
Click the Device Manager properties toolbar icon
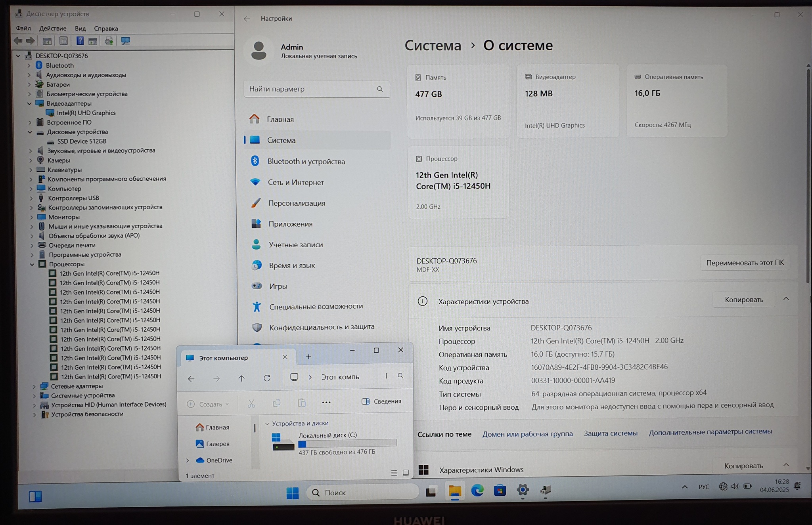click(63, 41)
